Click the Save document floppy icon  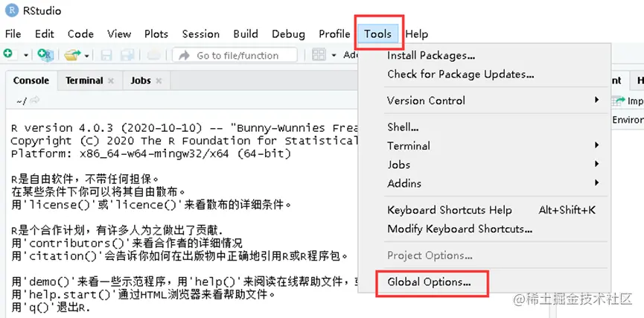pos(106,55)
